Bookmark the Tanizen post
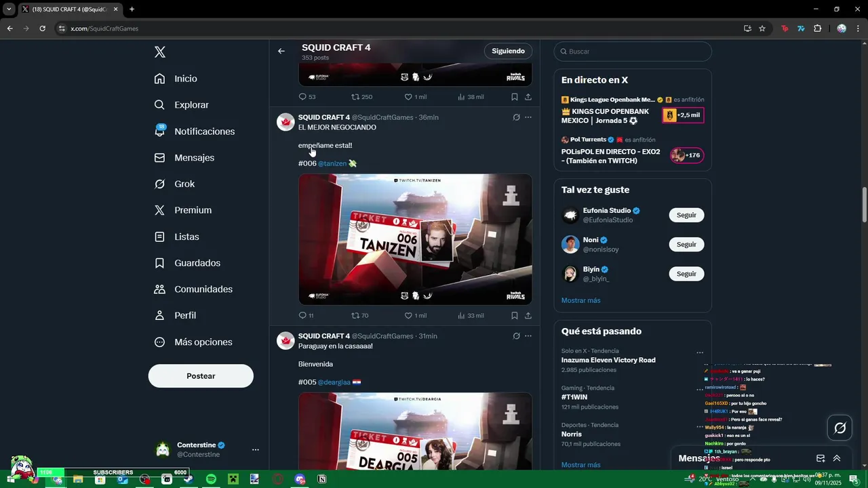Image resolution: width=868 pixels, height=488 pixels. pos(515,316)
